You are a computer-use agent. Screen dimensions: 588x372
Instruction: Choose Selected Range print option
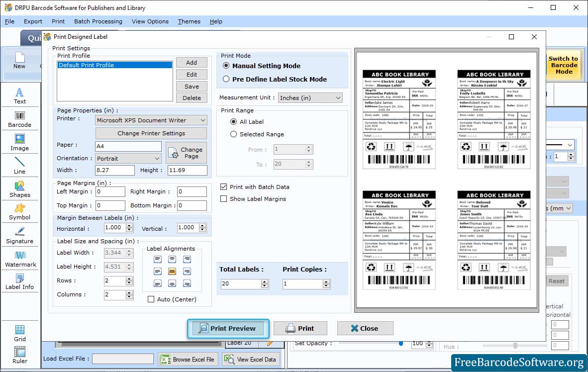tap(257, 134)
